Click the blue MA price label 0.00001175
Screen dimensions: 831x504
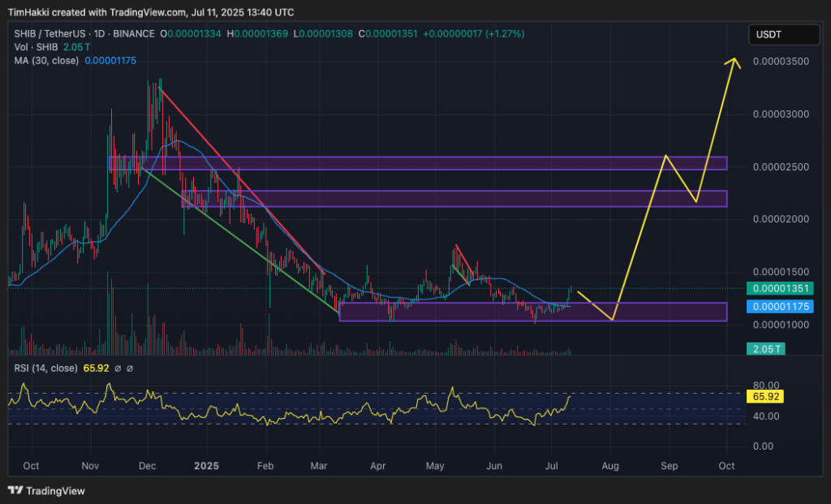click(x=780, y=306)
